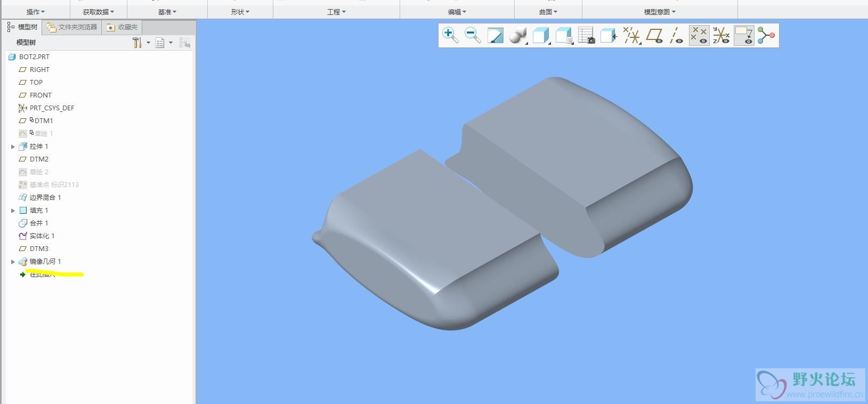868x404 pixels.
Task: Select the 合并 1 merge feature
Action: (x=39, y=223)
